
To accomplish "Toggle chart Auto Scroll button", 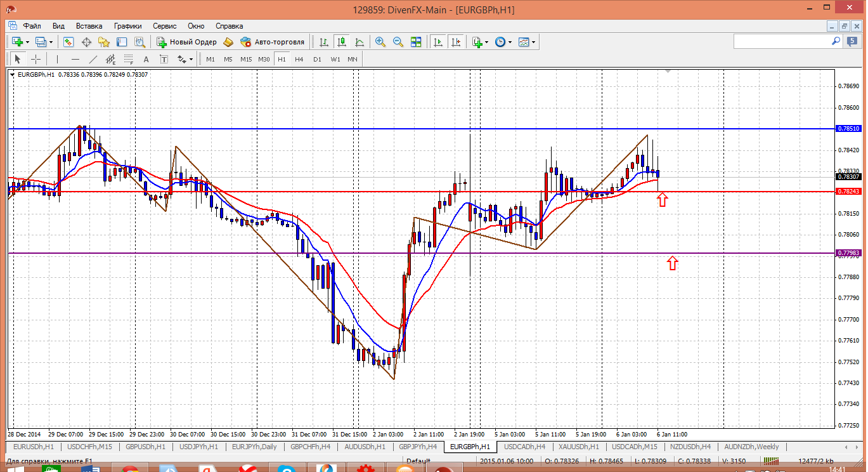I will [437, 42].
